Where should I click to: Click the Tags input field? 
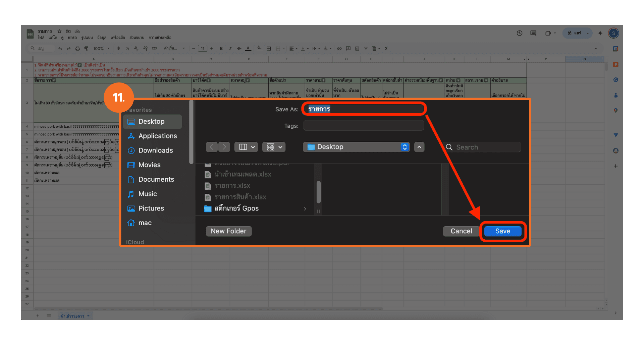[x=364, y=126]
